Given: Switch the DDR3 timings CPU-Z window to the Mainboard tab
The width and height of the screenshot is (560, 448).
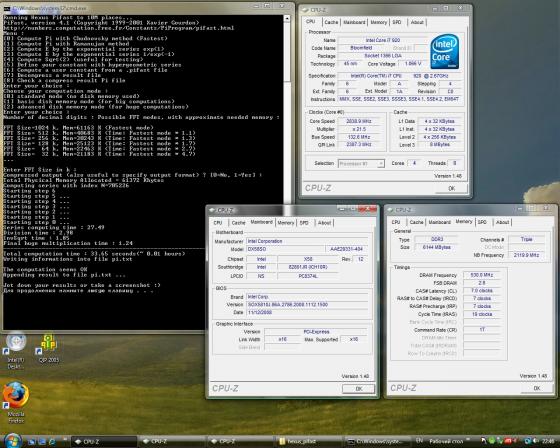Looking at the screenshot, I should tap(439, 222).
